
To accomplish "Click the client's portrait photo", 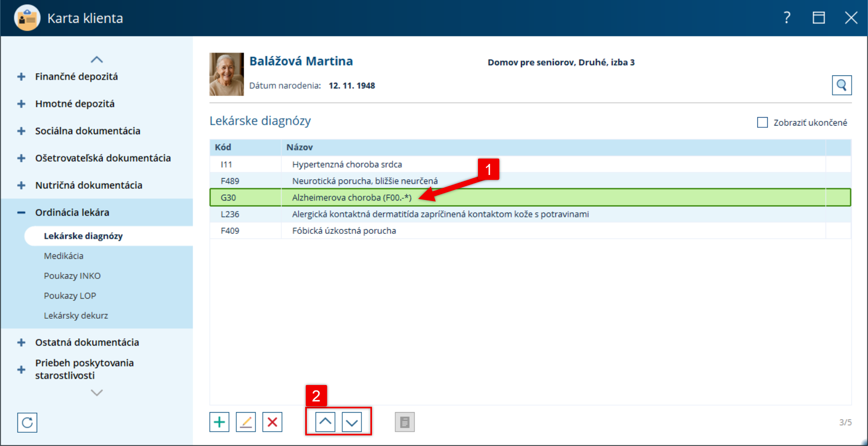I will pos(227,74).
